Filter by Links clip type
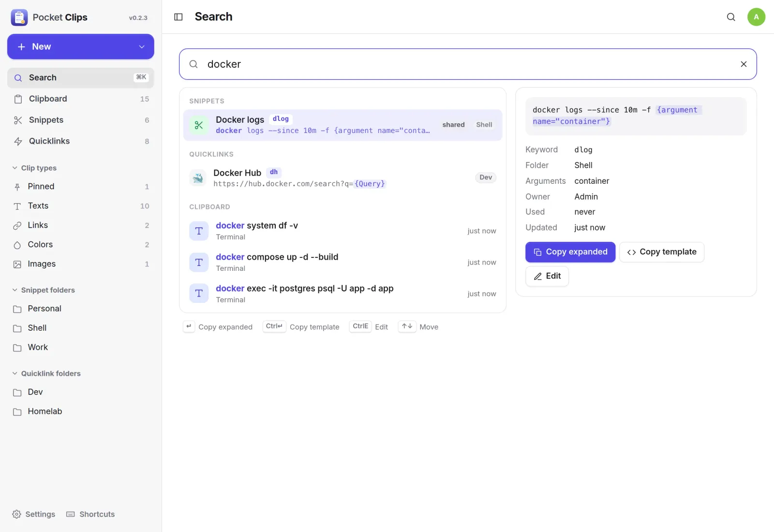Viewport: 774px width, 532px height. coord(80,225)
